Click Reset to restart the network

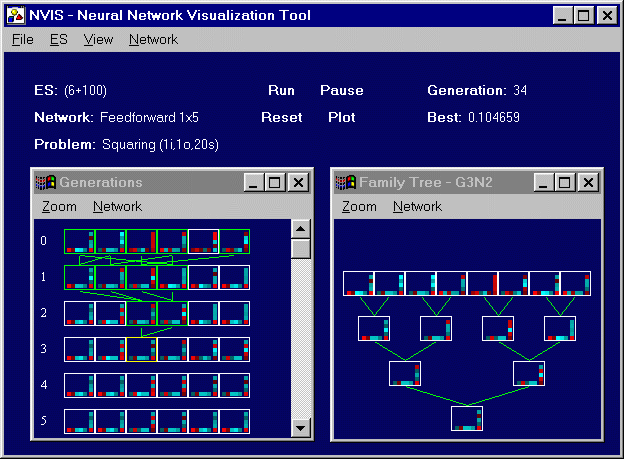281,117
